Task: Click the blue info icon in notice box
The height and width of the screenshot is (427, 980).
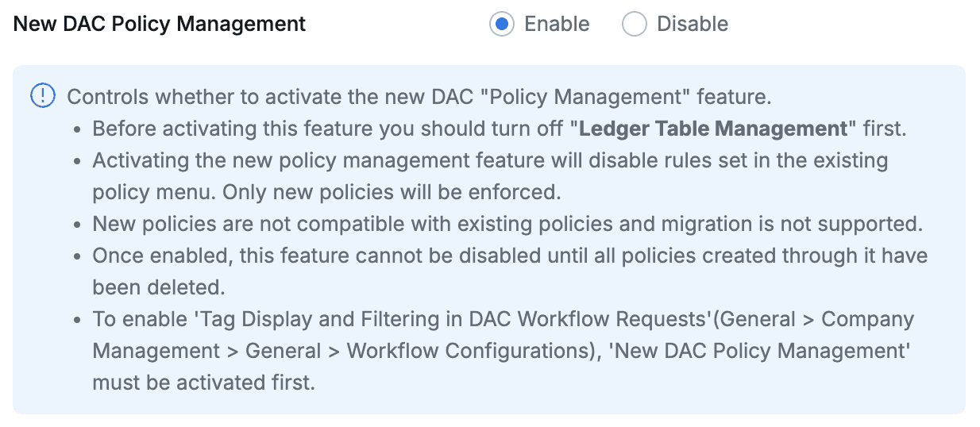Action: pos(42,97)
